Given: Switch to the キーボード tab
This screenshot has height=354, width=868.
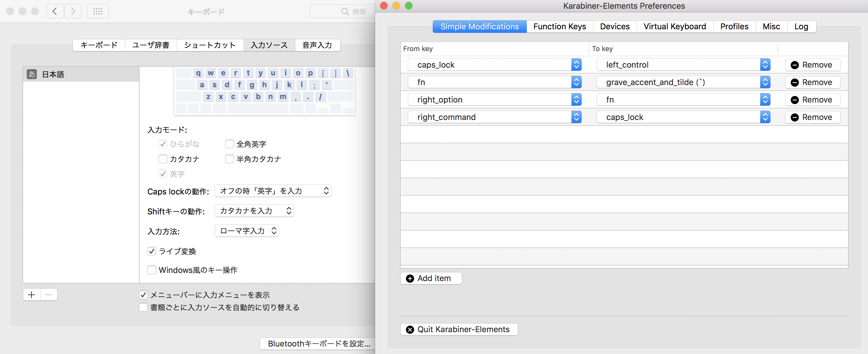Looking at the screenshot, I should tap(99, 45).
